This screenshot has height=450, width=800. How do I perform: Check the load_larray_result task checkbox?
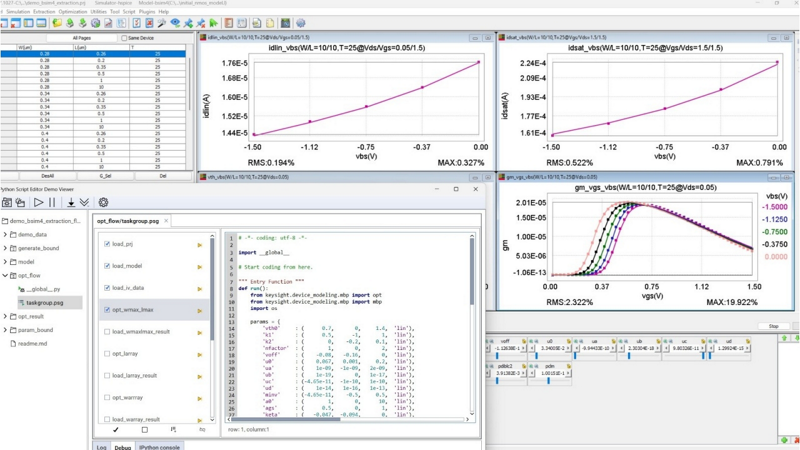[x=107, y=376]
